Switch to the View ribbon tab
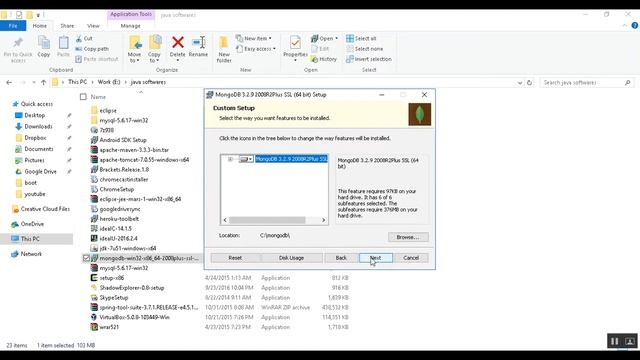 93,26
